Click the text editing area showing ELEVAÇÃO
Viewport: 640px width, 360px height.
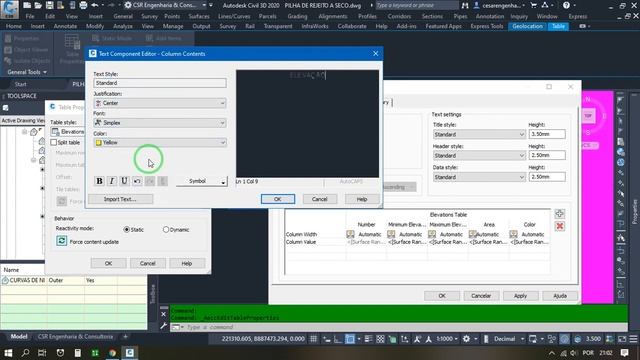[x=307, y=123]
